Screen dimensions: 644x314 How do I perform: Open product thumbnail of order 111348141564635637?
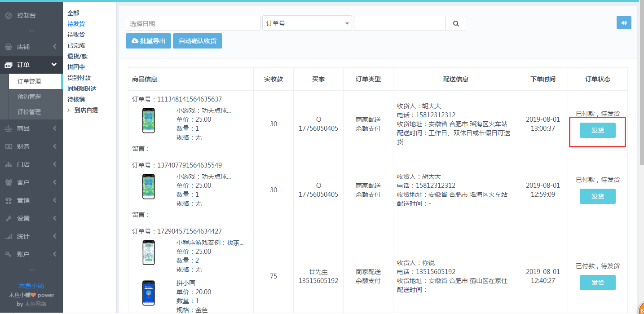pyautogui.click(x=149, y=120)
